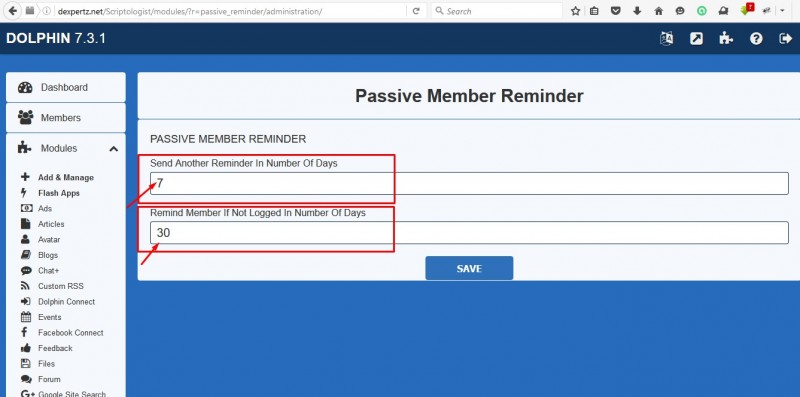Viewport: 800px width, 397px height.
Task: Click the Members people icon
Action: (25, 117)
